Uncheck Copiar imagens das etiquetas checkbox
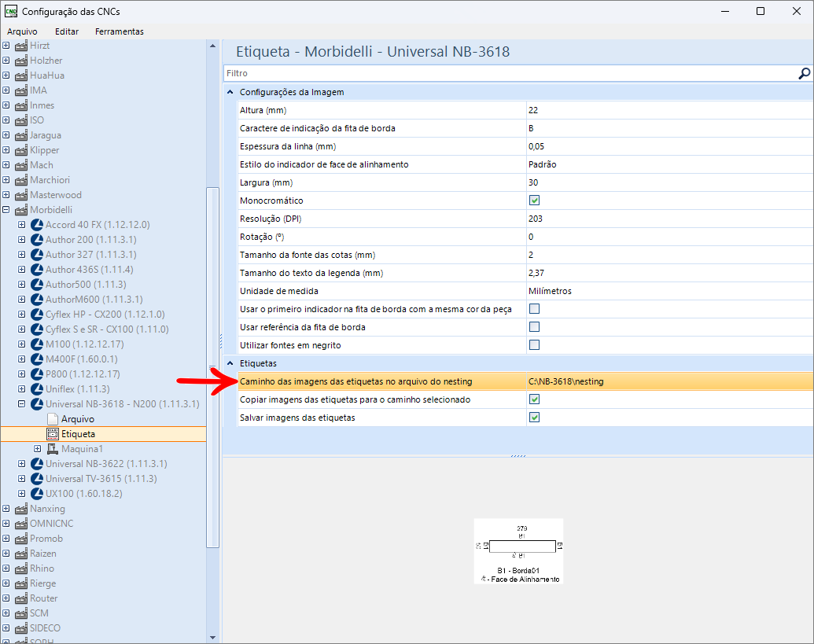 [534, 399]
